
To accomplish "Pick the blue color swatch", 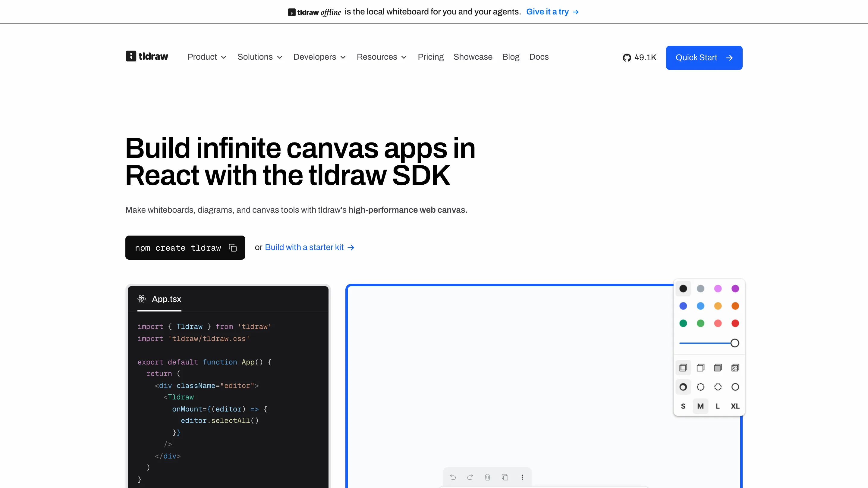I will (x=683, y=306).
